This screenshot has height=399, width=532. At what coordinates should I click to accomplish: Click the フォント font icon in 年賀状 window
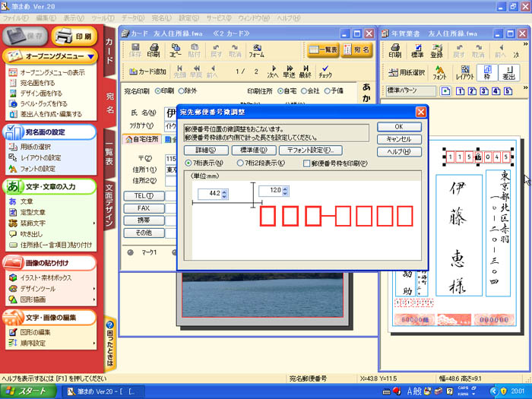[x=440, y=73]
